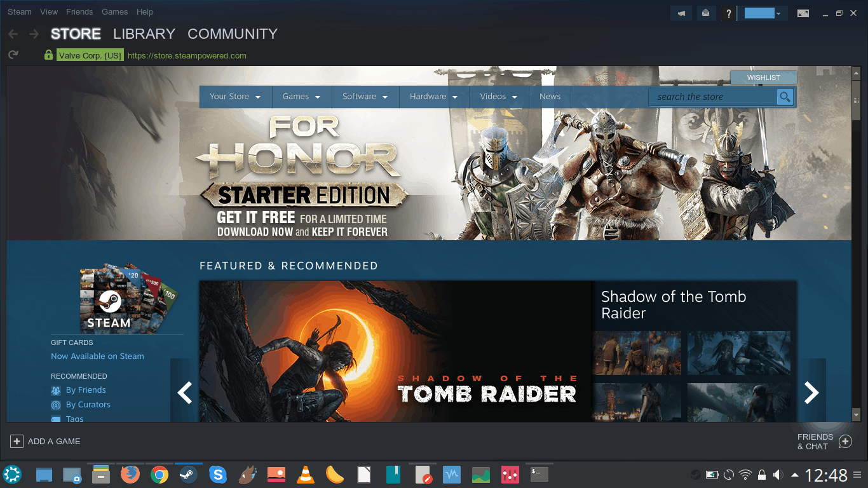Open the News store tab
Image resolution: width=868 pixels, height=488 pixels.
click(550, 97)
